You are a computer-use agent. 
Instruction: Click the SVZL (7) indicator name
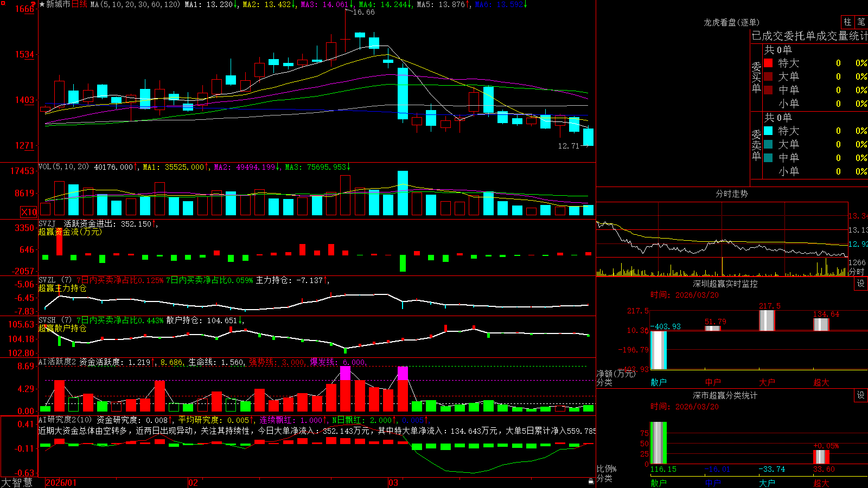[55, 280]
